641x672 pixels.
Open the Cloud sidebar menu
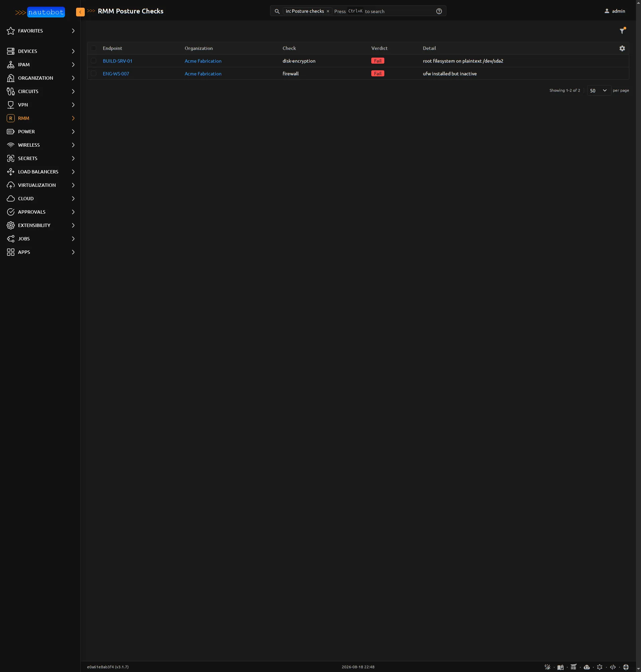(x=40, y=199)
